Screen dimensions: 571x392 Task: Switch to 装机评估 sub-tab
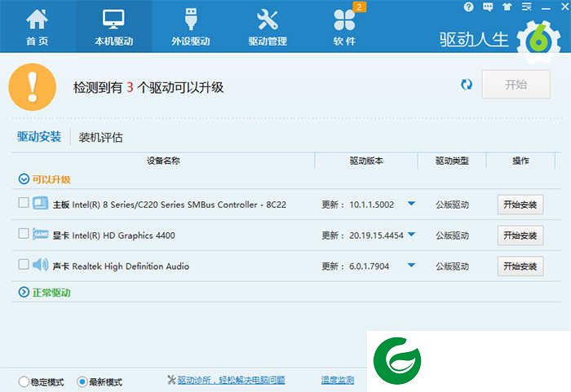[x=100, y=138]
